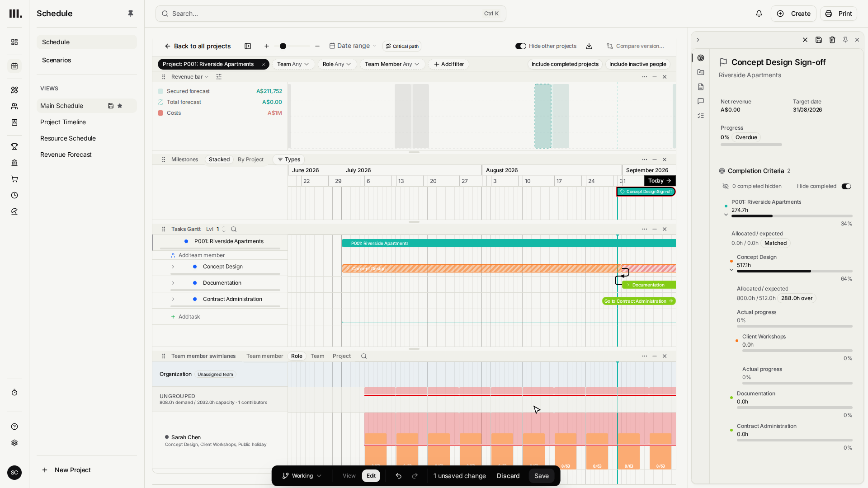The width and height of the screenshot is (868, 488).
Task: Open Resource Schedule view
Action: click(68, 138)
